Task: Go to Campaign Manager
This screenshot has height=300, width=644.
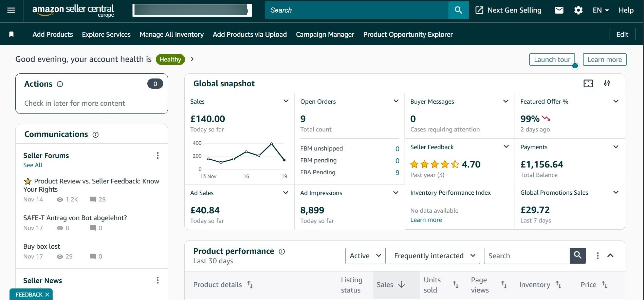Action: 325,34
